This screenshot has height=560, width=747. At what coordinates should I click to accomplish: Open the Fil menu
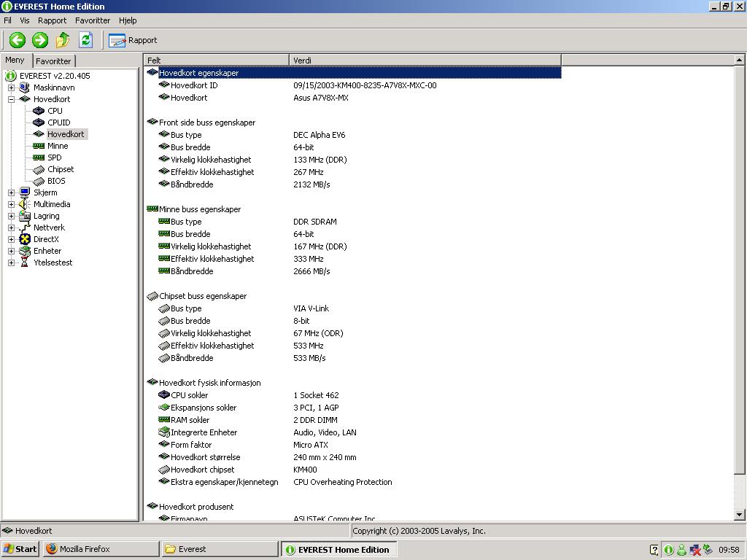point(7,20)
